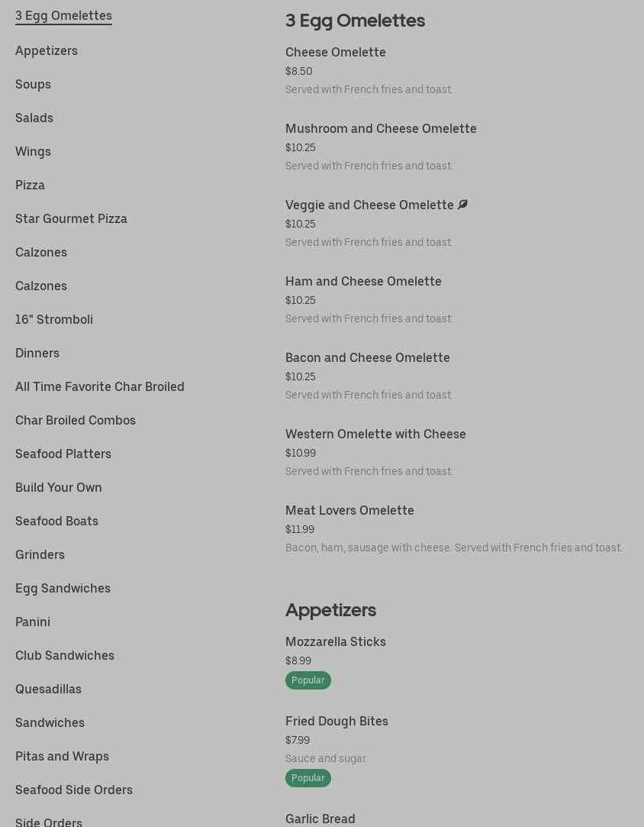Navigate to Build Your Own
The width and height of the screenshot is (644, 827).
click(59, 487)
